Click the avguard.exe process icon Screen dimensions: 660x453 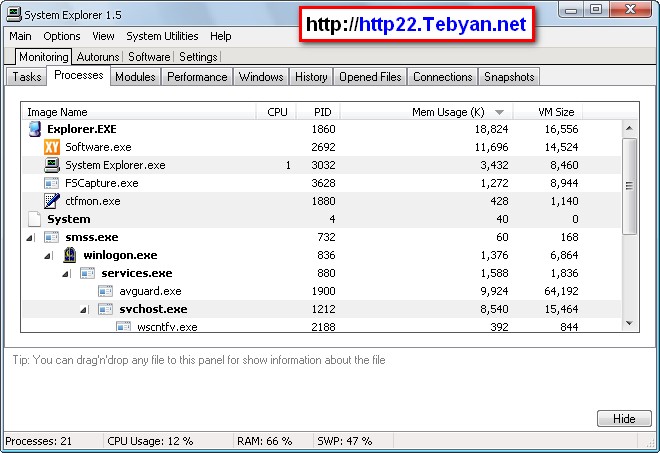click(105, 291)
